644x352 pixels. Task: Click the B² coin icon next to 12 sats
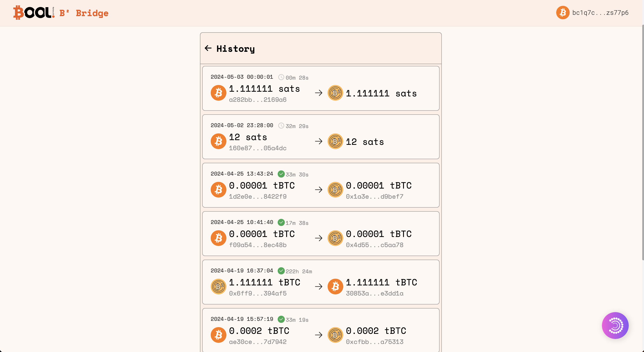[x=335, y=141]
